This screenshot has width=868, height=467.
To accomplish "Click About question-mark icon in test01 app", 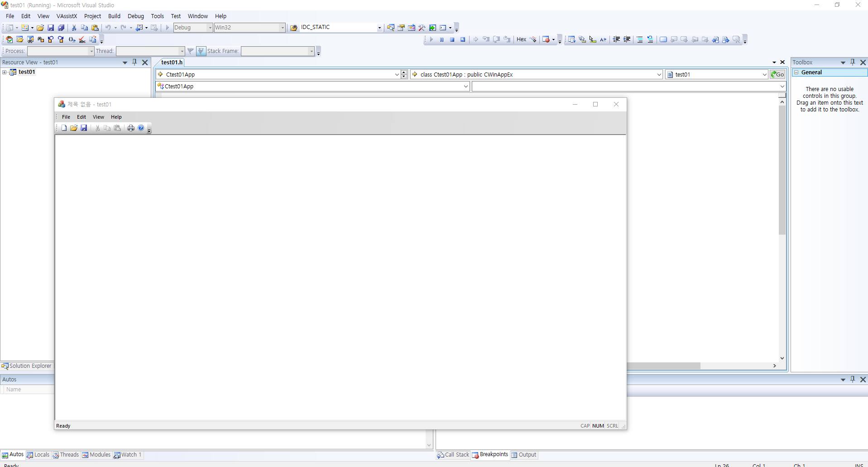I will click(141, 128).
